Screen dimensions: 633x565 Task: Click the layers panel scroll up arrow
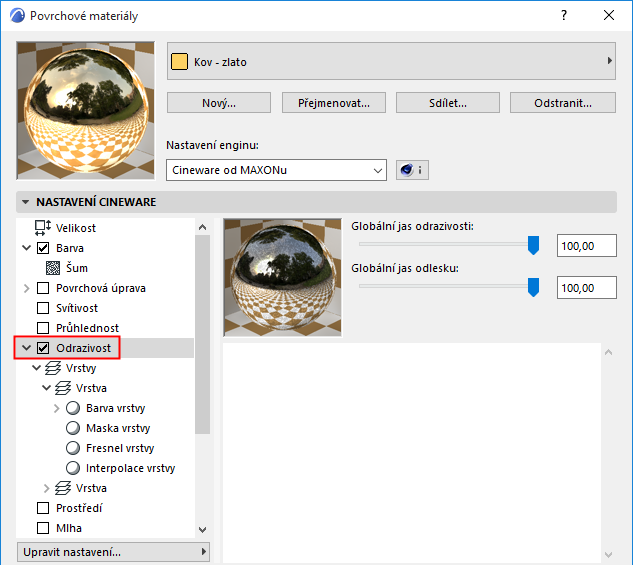[609, 352]
